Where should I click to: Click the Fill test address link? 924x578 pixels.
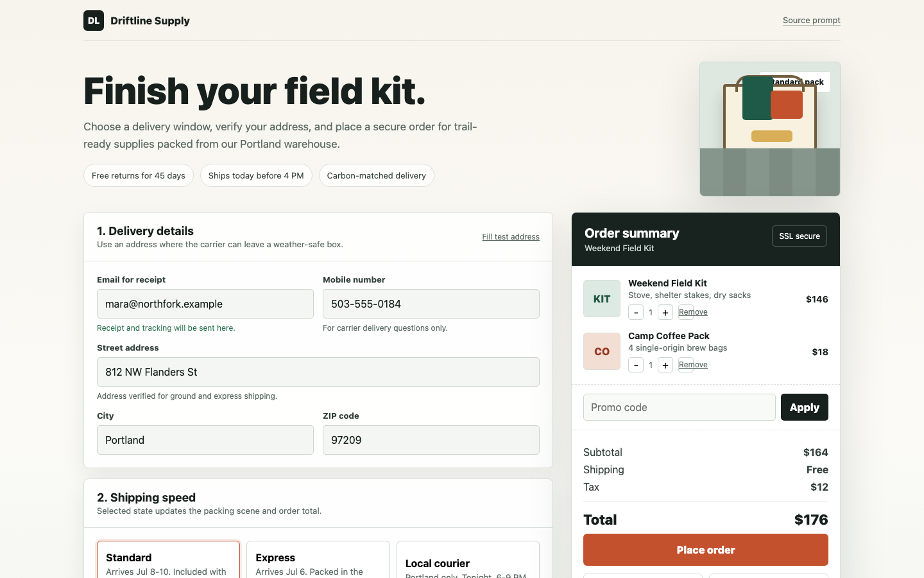coord(511,237)
